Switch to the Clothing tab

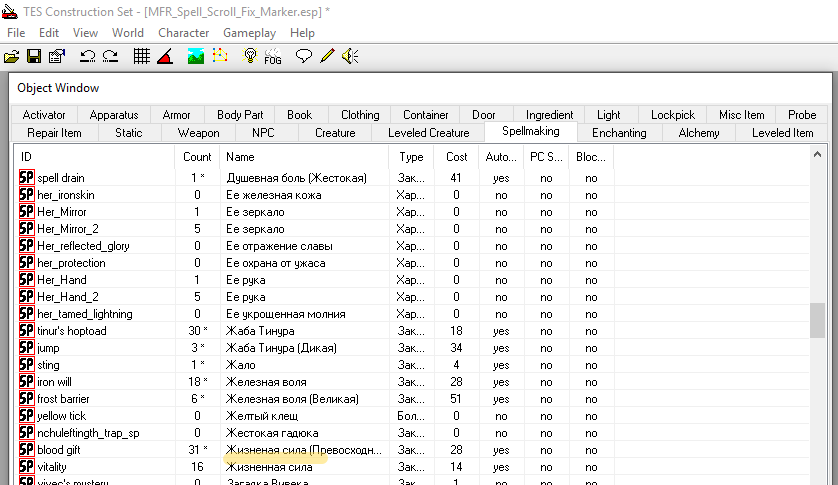[x=360, y=115]
